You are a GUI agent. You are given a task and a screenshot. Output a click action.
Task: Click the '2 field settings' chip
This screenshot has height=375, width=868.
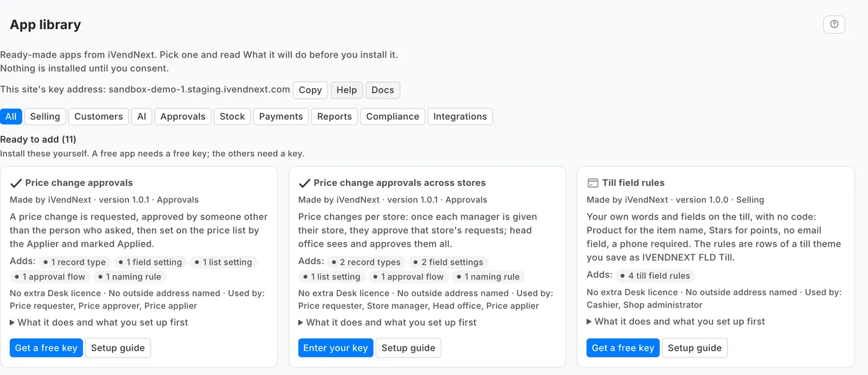coord(449,262)
